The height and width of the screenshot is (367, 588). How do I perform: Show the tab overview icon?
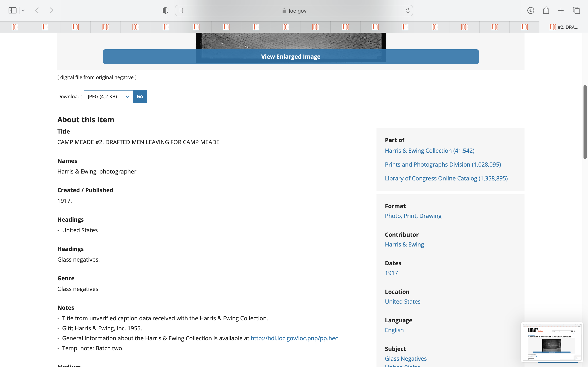pos(576,10)
